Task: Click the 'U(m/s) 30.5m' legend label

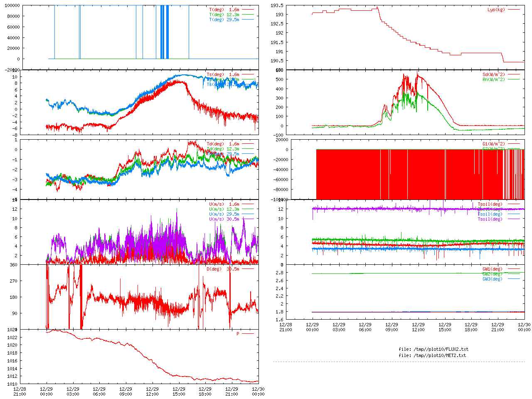Action: [x=224, y=219]
